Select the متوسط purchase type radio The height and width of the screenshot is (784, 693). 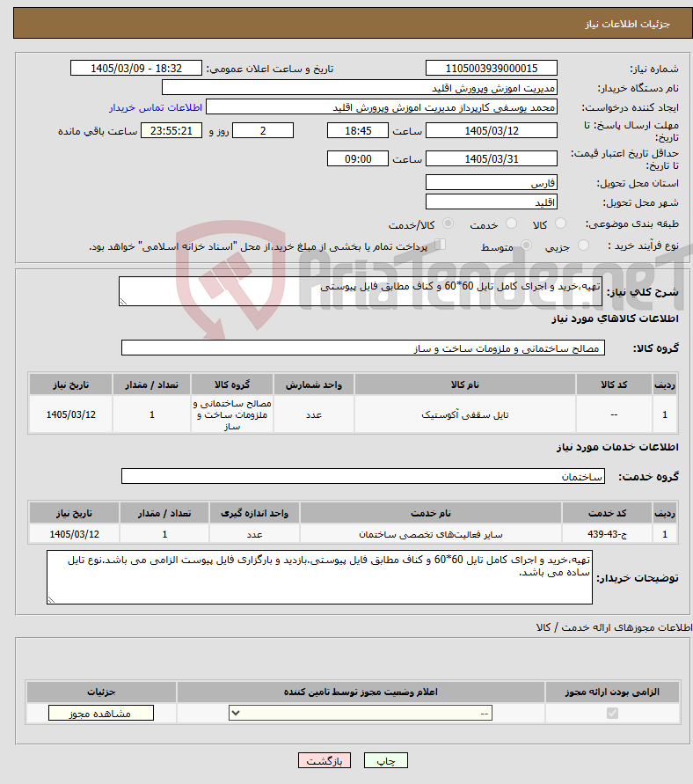(526, 245)
